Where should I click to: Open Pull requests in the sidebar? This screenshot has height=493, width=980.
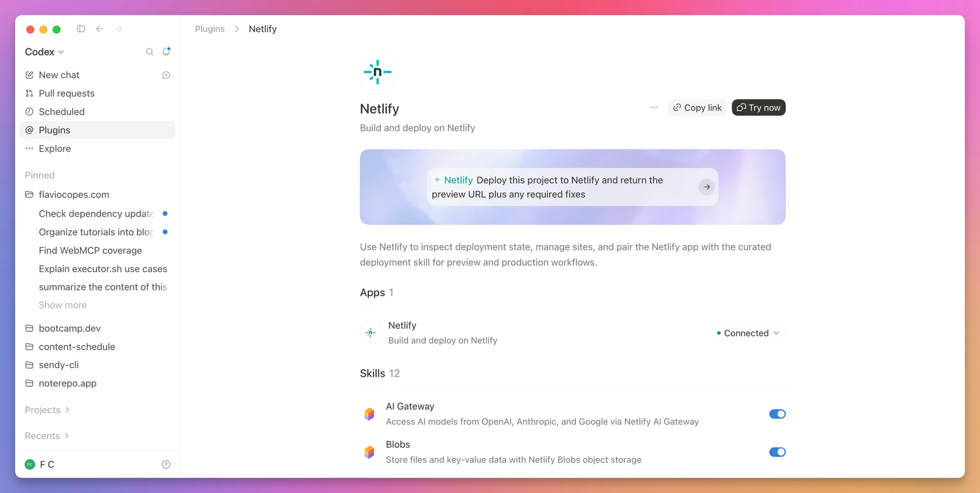(x=98, y=93)
